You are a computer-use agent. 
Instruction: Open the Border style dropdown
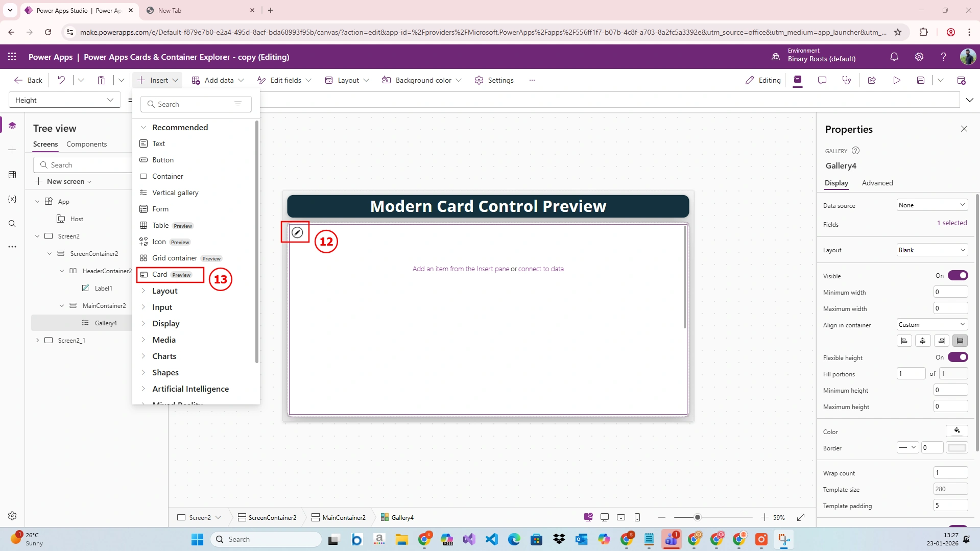pos(907,448)
